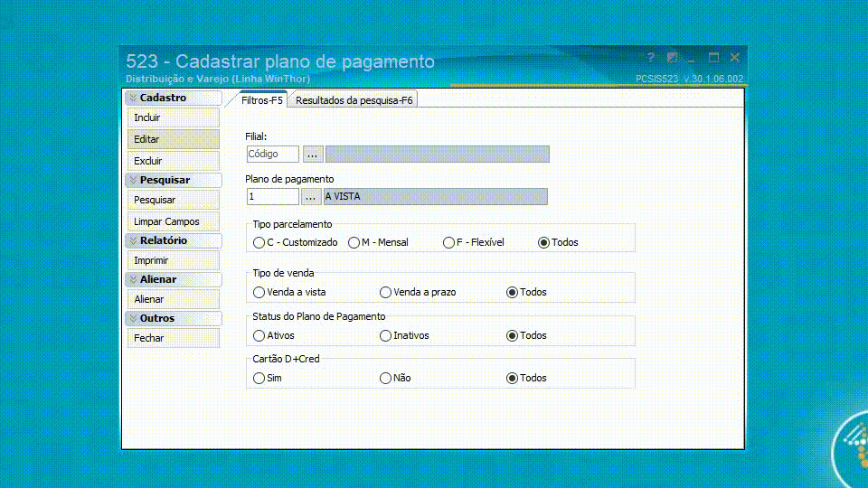Select Todos under Status do Plano de Pagamento
The height and width of the screenshot is (488, 868).
point(512,336)
